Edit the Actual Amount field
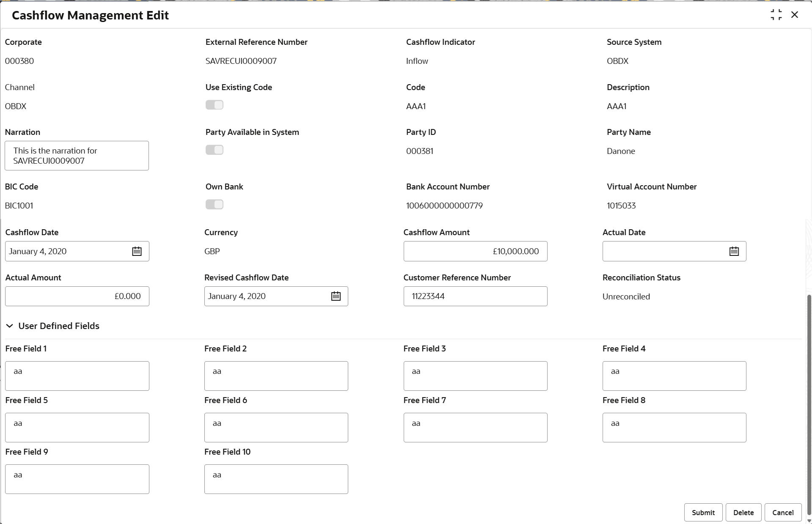 [77, 296]
